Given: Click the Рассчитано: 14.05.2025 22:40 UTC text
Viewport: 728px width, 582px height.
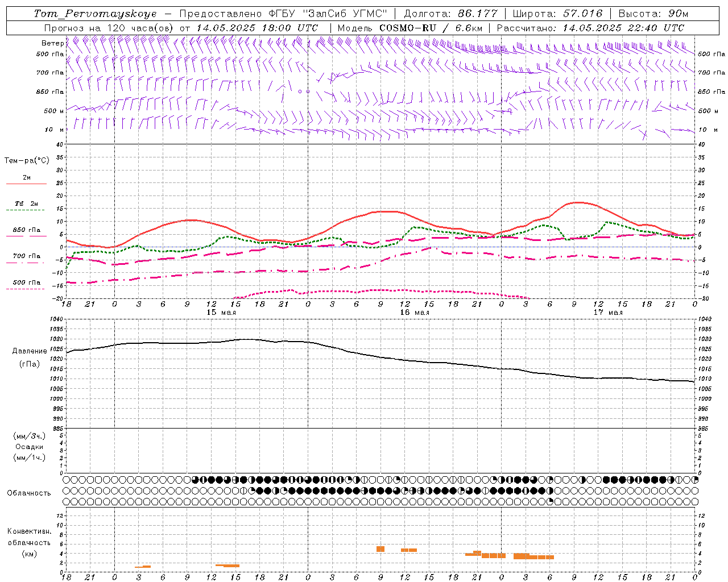Looking at the screenshot, I should [590, 28].
